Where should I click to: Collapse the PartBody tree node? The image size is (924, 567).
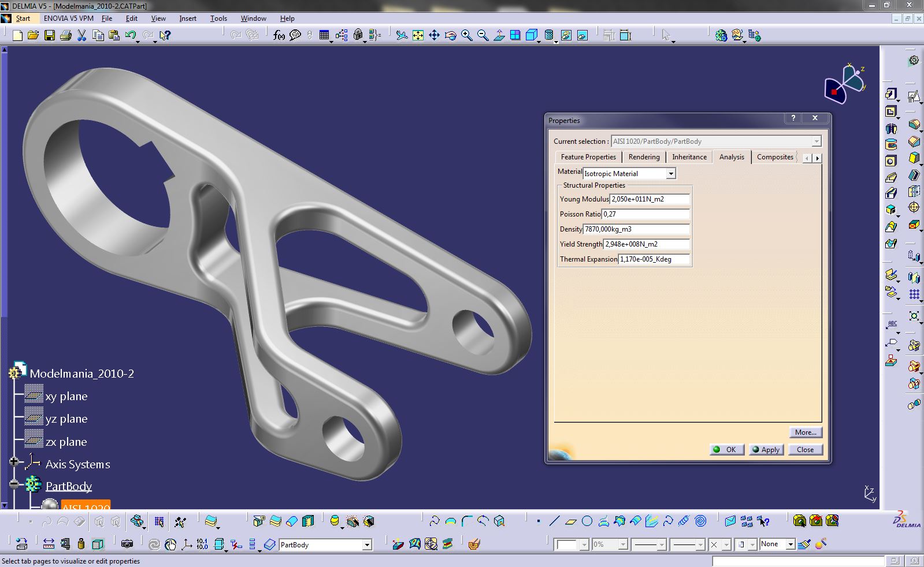click(14, 484)
